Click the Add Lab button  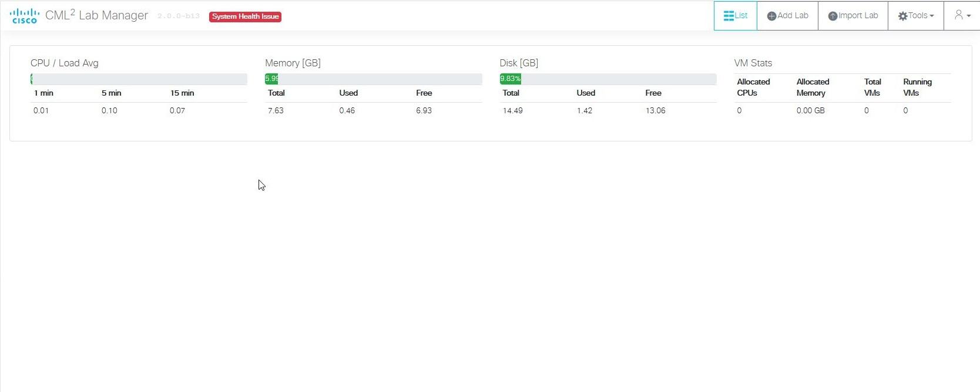[788, 16]
